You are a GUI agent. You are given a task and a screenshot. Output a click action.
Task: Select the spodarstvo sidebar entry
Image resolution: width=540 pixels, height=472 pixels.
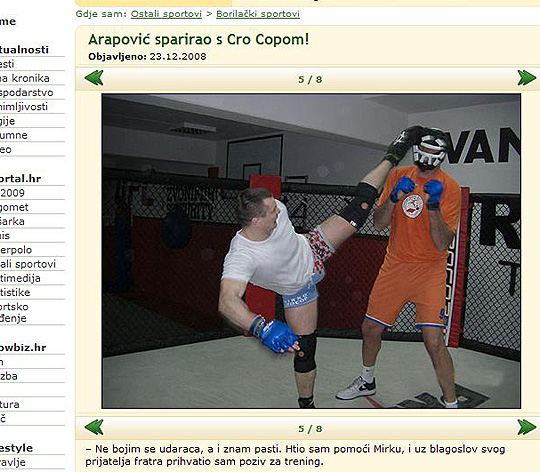click(x=27, y=93)
